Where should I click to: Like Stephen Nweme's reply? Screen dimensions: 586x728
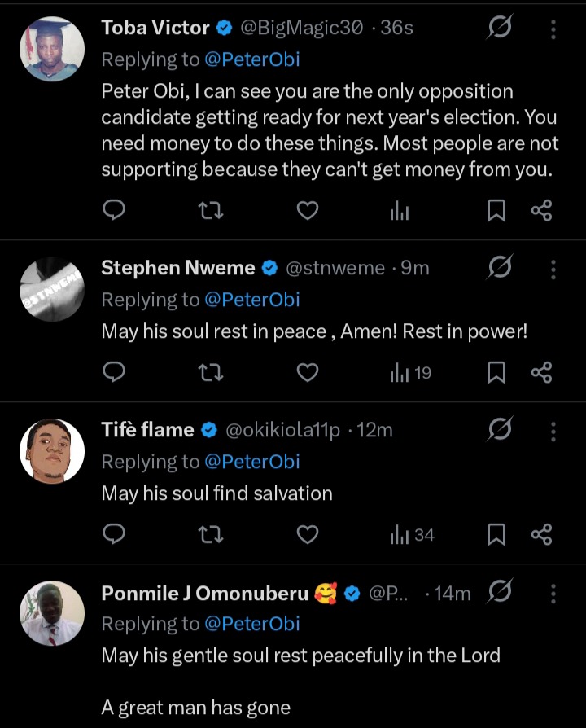(307, 373)
